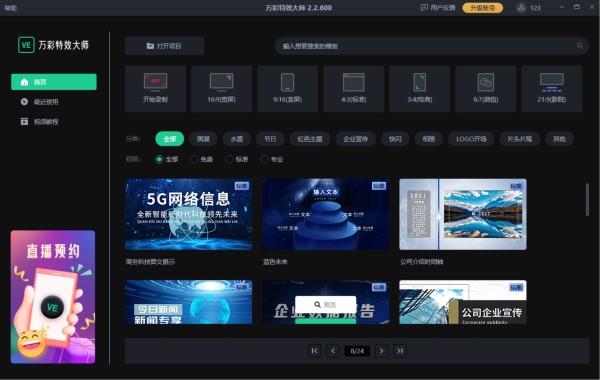
Task: Click the yellow 升级账号 upgrade button
Action: click(x=483, y=8)
